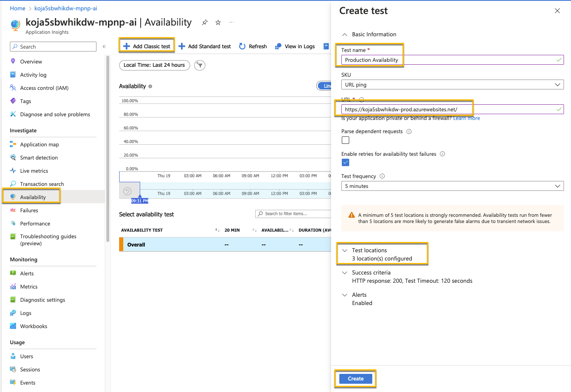The height and width of the screenshot is (392, 571).
Task: Close the Create test panel
Action: (557, 11)
